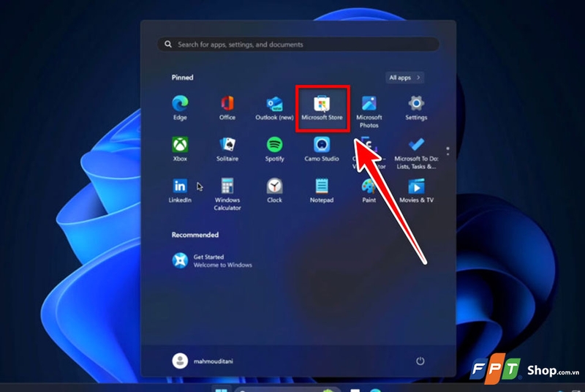585x392 pixels.
Task: Open Movies & TV
Action: (416, 190)
